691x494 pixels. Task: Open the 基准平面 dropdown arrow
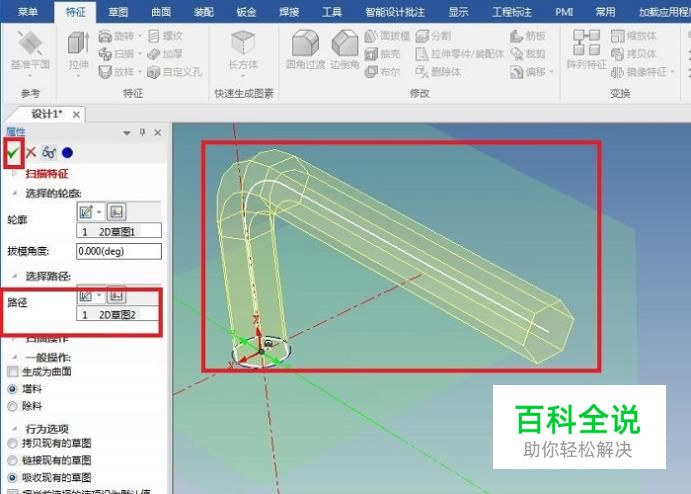pyautogui.click(x=30, y=75)
